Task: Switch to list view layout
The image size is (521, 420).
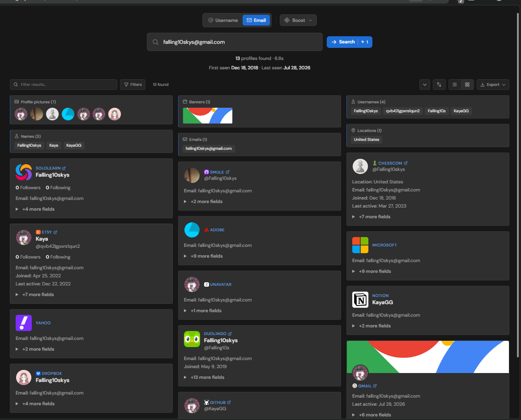Action: click(x=455, y=85)
